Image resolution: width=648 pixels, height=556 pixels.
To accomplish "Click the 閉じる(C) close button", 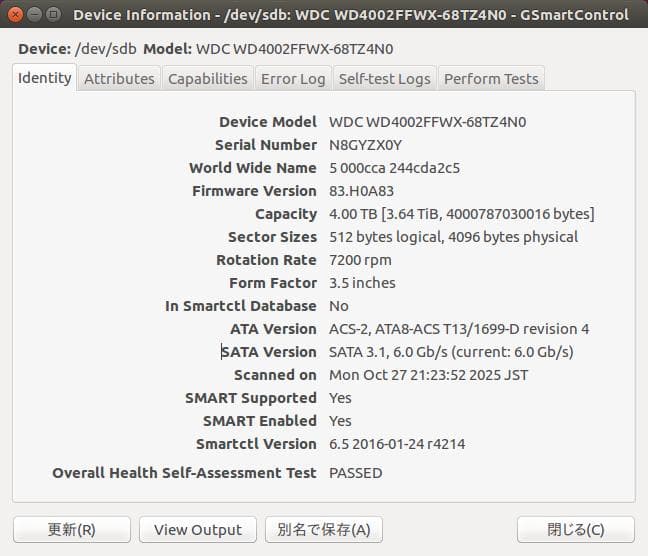I will click(576, 529).
